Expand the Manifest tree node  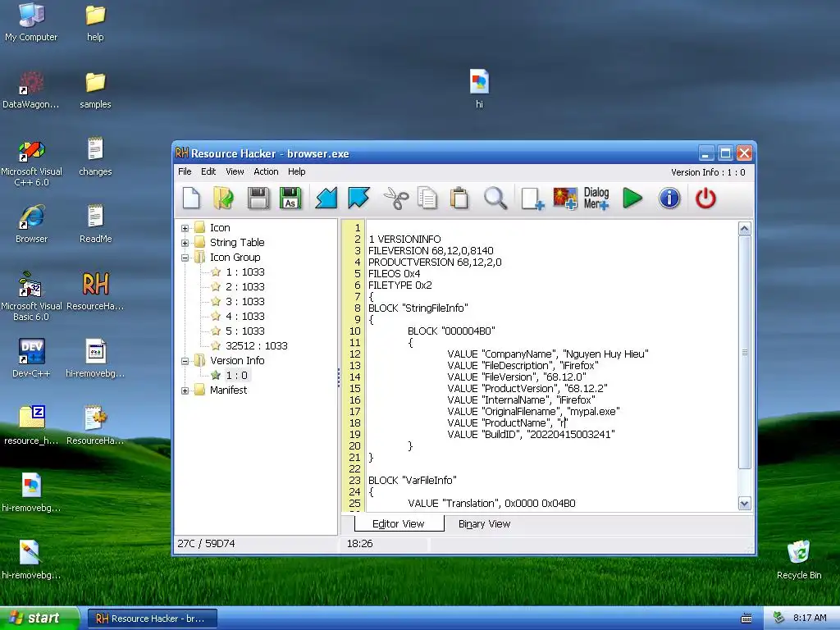point(185,390)
